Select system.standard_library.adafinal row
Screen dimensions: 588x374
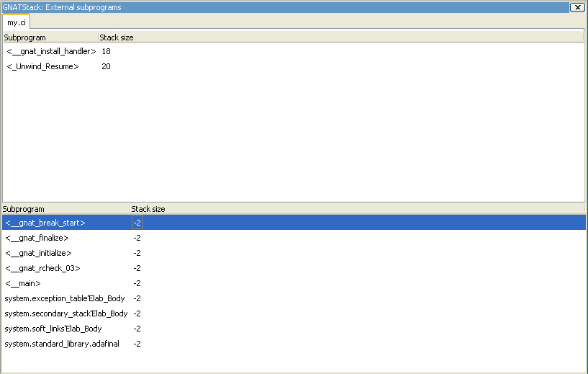[62, 344]
